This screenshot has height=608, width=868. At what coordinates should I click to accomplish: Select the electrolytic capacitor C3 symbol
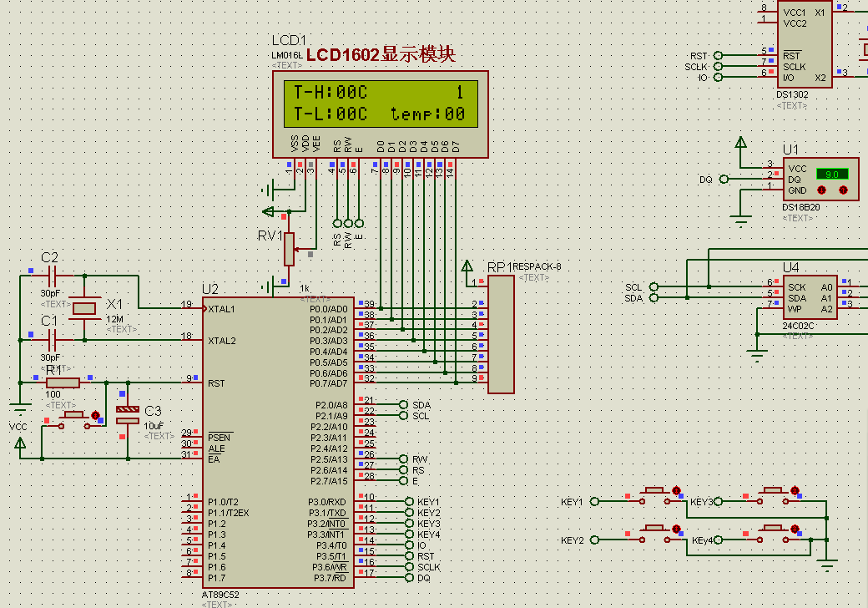(128, 415)
